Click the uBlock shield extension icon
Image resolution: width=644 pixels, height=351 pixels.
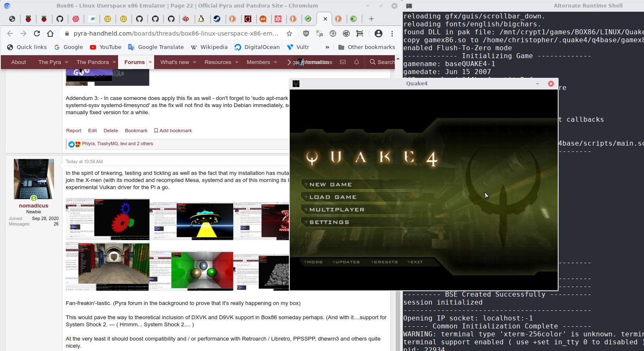coord(306,33)
